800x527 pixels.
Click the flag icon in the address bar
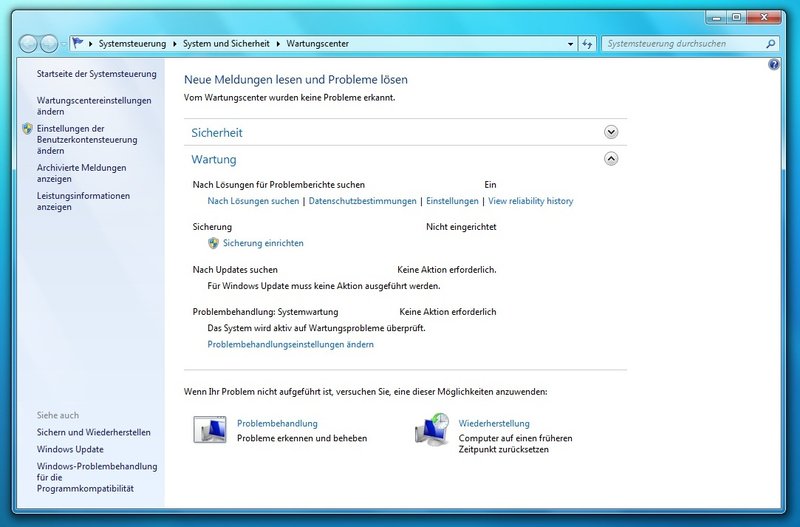[78, 44]
